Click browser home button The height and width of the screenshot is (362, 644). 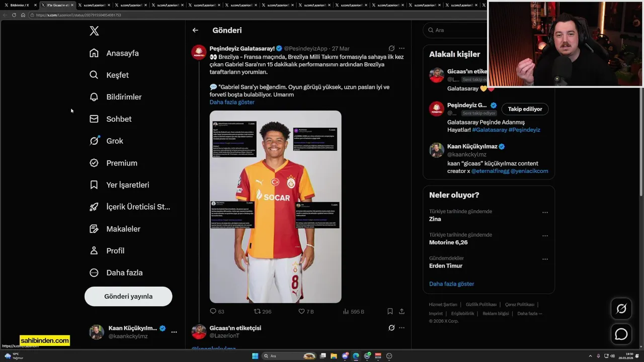[x=23, y=15]
